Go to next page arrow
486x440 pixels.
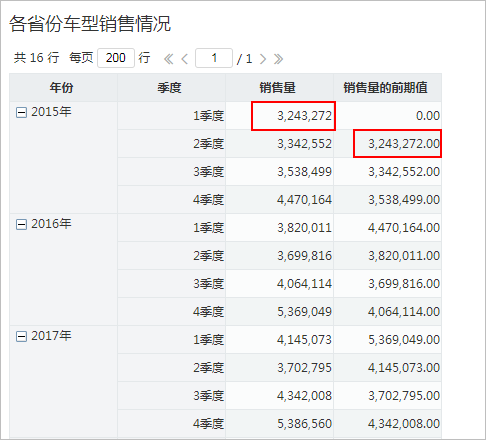click(263, 59)
